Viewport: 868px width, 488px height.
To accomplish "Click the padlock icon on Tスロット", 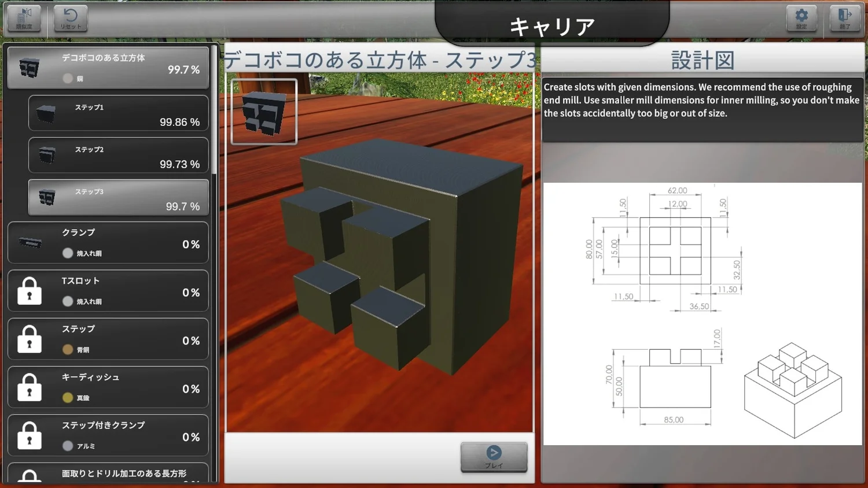I will point(30,291).
